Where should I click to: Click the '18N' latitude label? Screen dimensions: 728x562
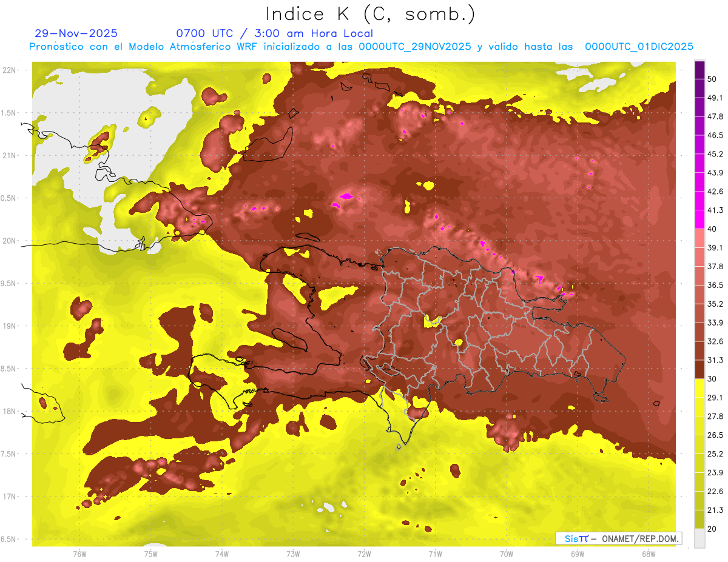pyautogui.click(x=9, y=412)
